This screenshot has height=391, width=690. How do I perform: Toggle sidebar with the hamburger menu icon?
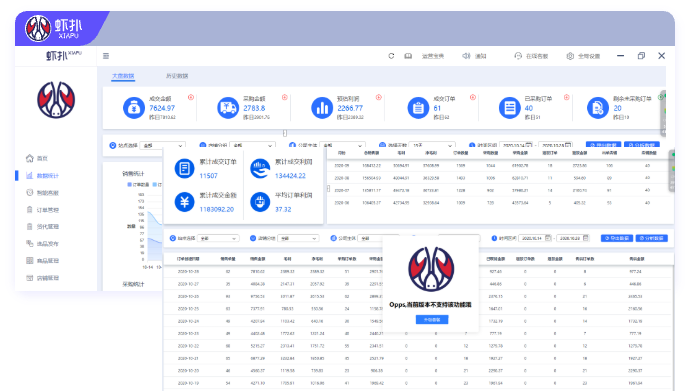[x=106, y=56]
